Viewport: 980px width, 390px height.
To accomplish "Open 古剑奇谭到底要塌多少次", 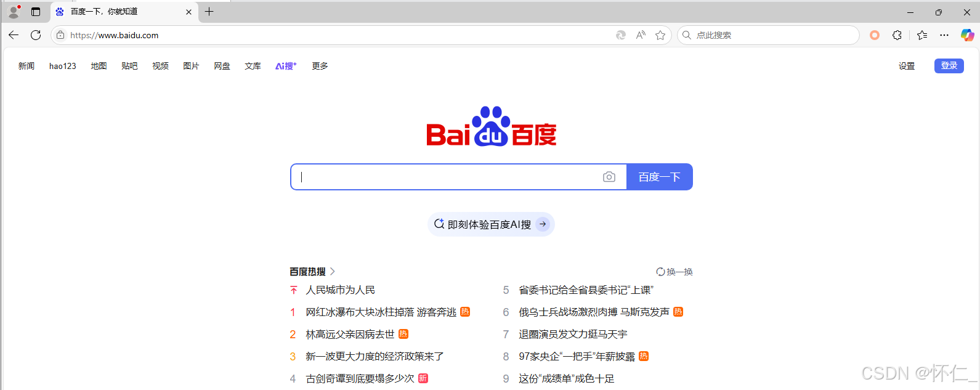I will (360, 379).
